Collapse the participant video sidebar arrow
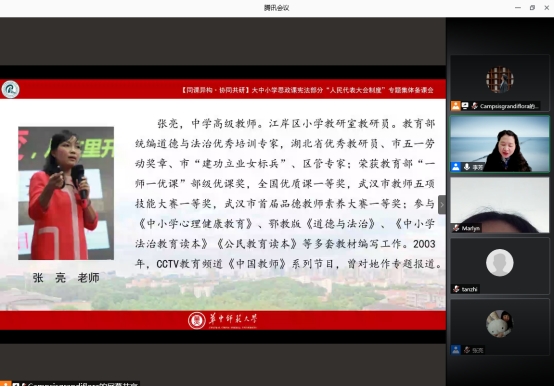554x387 pixels. (x=442, y=205)
